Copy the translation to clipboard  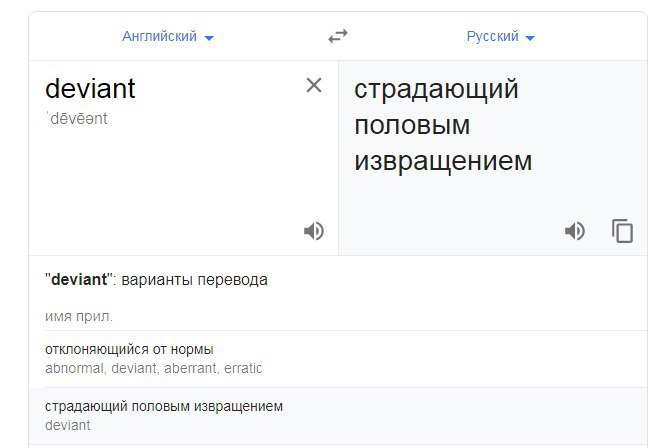pos(623,231)
